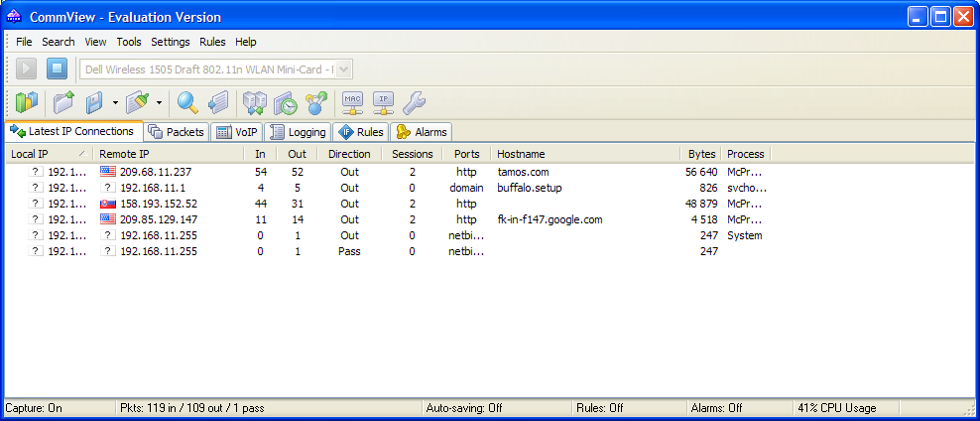980x421 pixels.
Task: Expand the Clear icon's dropdown arrow
Action: (159, 102)
